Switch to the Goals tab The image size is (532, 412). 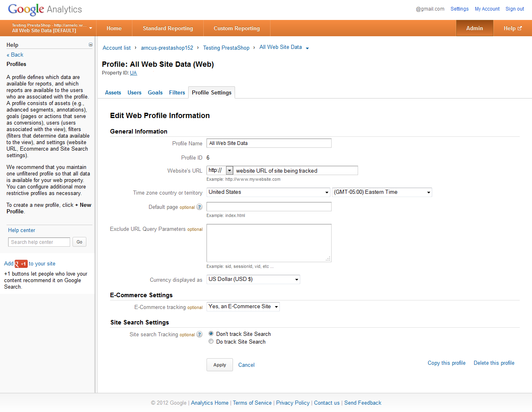click(155, 93)
